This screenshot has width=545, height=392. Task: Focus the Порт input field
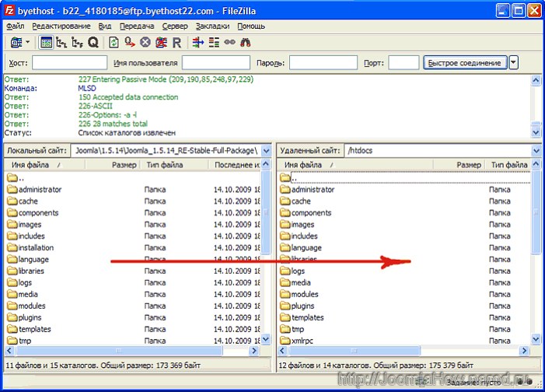tap(404, 63)
